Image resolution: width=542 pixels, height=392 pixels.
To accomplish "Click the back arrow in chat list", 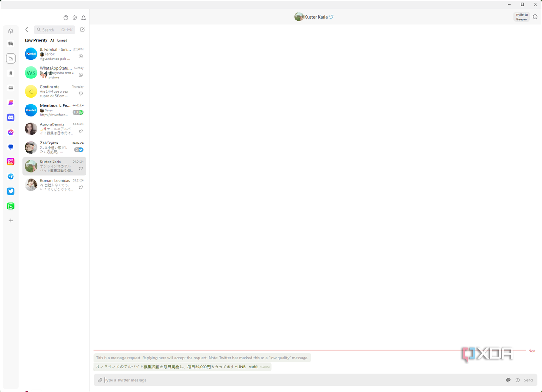I will pos(26,30).
